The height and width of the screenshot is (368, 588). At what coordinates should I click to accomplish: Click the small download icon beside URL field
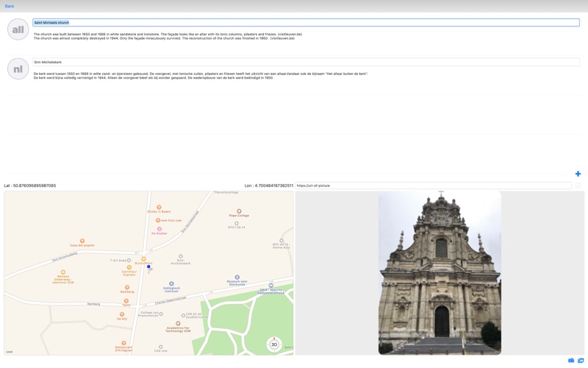(x=578, y=185)
